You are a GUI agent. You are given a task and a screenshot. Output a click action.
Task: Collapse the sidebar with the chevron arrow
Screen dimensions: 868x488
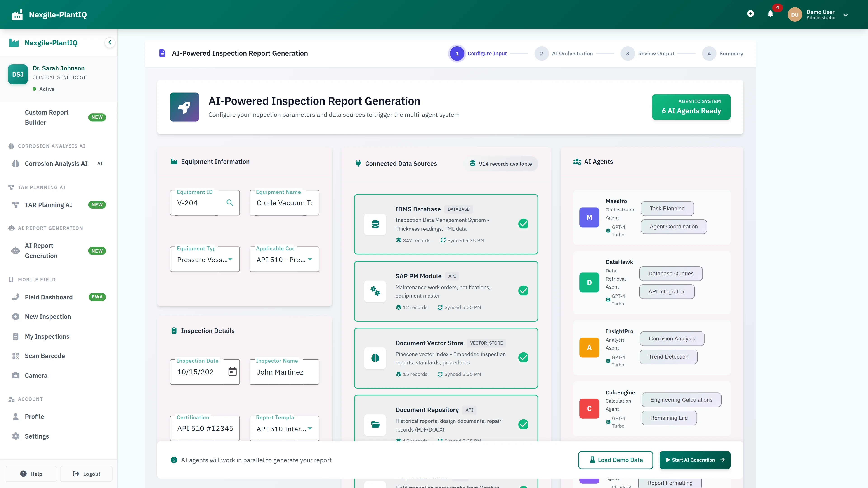[x=109, y=42]
